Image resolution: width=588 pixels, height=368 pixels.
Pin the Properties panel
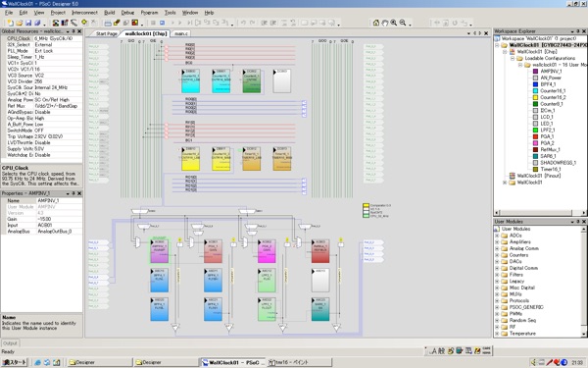[73, 193]
